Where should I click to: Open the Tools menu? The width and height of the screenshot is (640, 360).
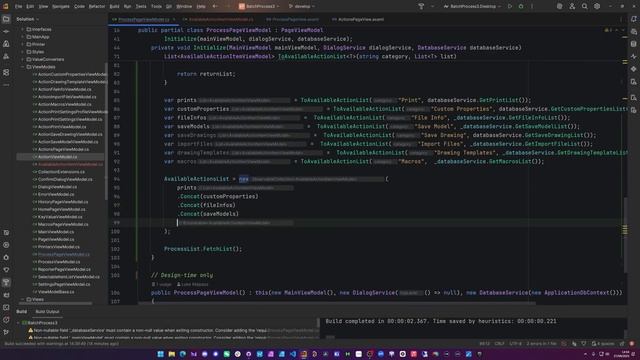[x=156, y=7]
